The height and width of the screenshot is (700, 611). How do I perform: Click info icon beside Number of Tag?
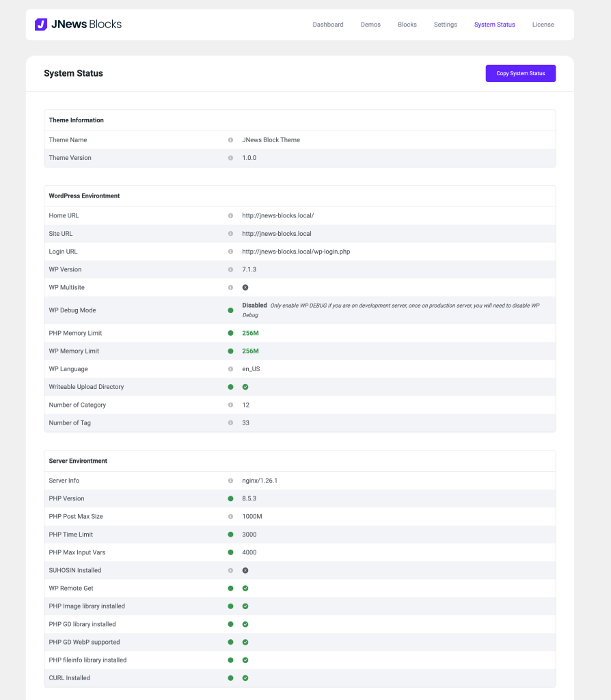pyautogui.click(x=230, y=422)
